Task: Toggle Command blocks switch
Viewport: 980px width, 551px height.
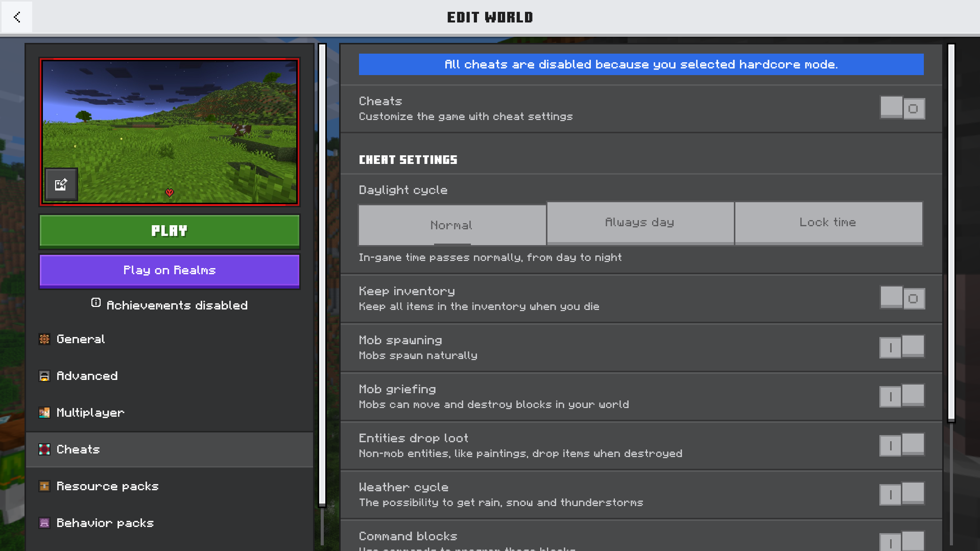Action: coord(902,541)
